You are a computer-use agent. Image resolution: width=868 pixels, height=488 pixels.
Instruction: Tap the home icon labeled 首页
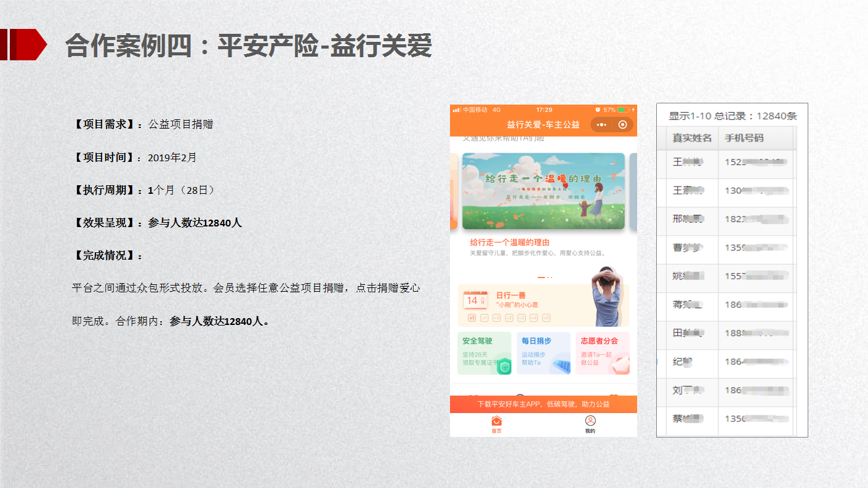click(x=496, y=425)
